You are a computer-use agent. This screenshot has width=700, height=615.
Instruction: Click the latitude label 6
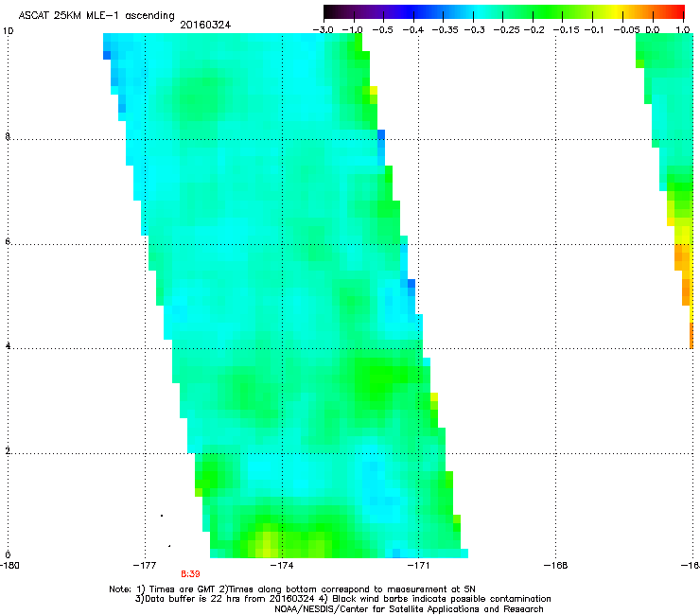[x=8, y=241]
